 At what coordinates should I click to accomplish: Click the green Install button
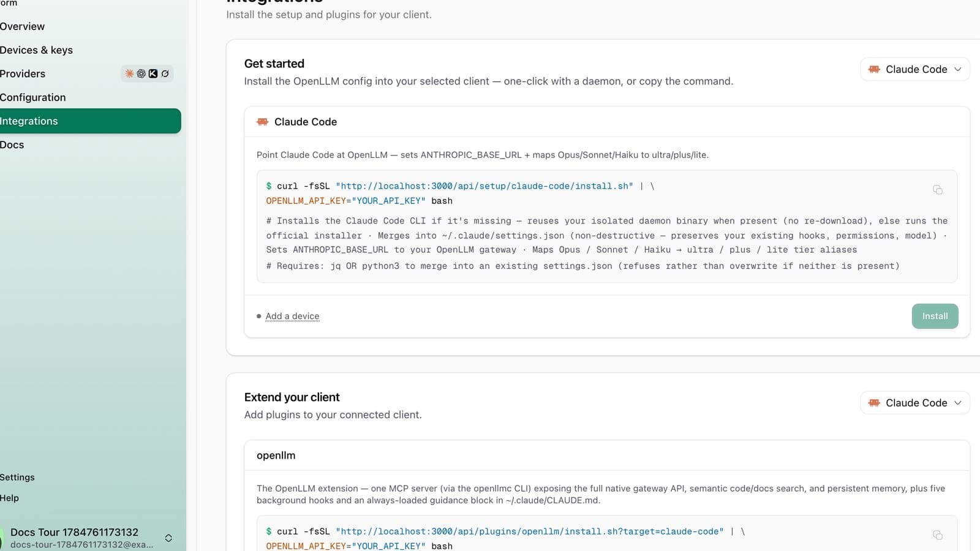pos(935,317)
